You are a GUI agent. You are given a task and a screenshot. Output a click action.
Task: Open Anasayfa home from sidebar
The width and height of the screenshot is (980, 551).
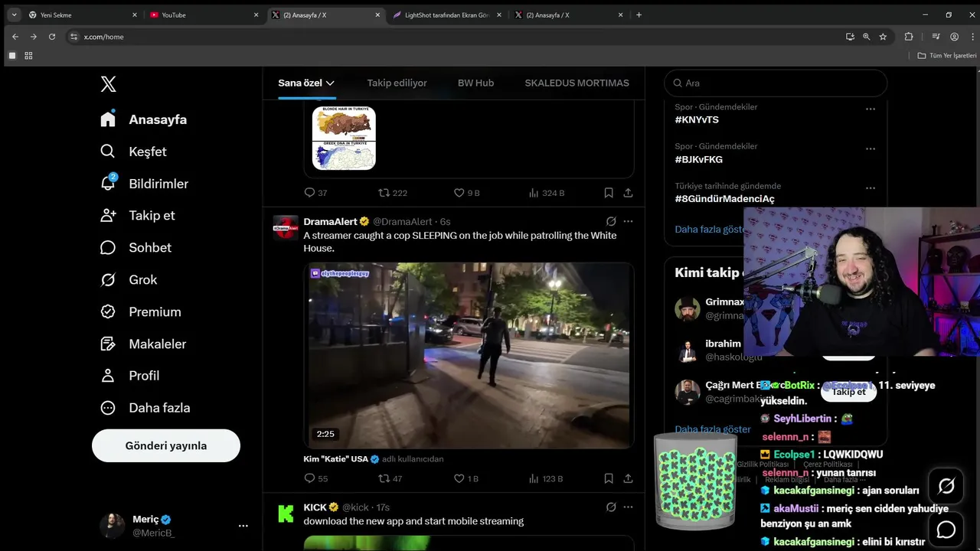pyautogui.click(x=144, y=119)
